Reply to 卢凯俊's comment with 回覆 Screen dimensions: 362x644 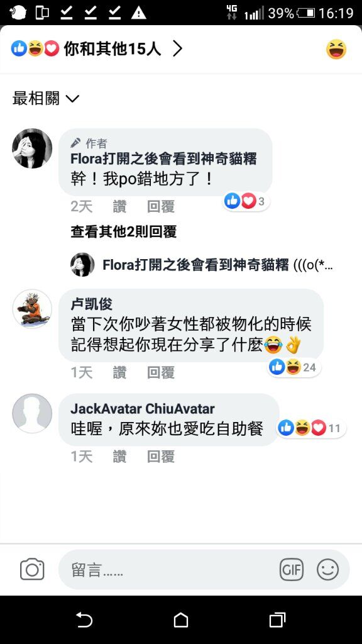click(x=161, y=372)
